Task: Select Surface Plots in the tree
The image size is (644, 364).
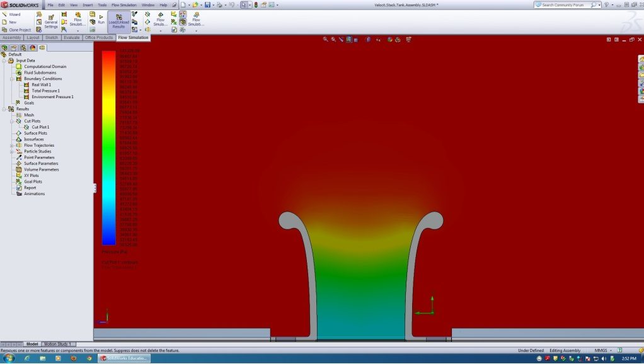Action: pyautogui.click(x=32, y=134)
